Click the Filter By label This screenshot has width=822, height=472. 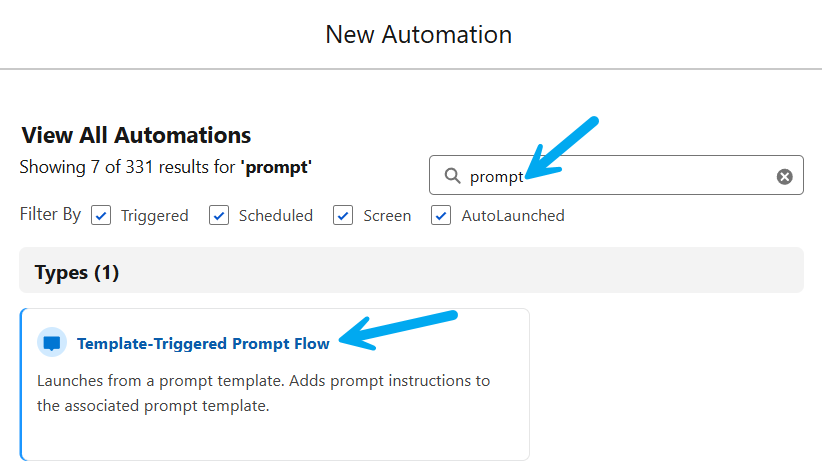click(50, 214)
